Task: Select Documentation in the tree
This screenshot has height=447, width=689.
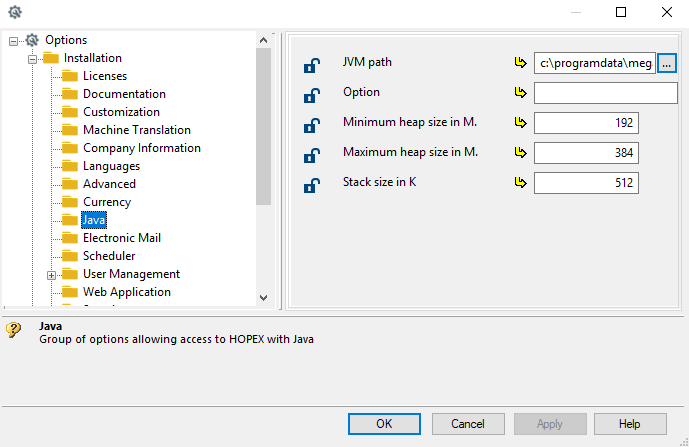Action: pyautogui.click(x=124, y=94)
